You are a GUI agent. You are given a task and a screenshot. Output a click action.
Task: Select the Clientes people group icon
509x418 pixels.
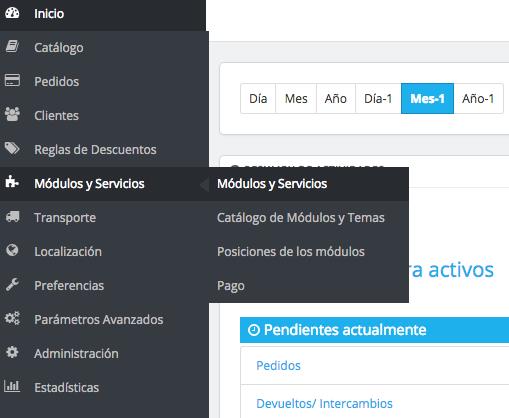[12, 114]
